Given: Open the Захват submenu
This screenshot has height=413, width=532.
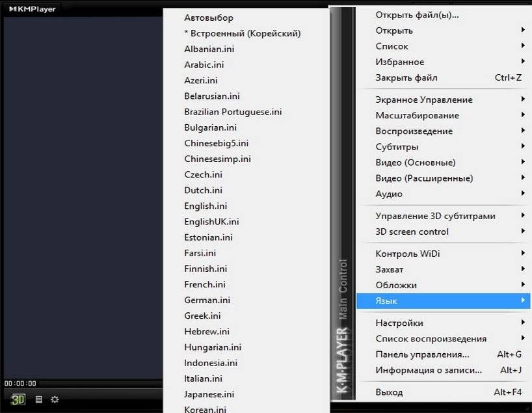Looking at the screenshot, I should click(443, 269).
